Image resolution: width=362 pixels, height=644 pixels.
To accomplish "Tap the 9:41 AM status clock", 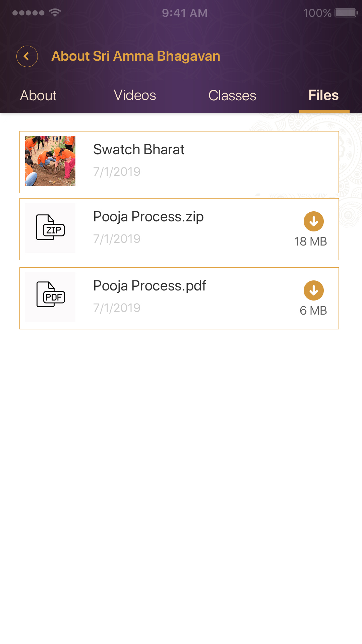I will click(x=185, y=13).
